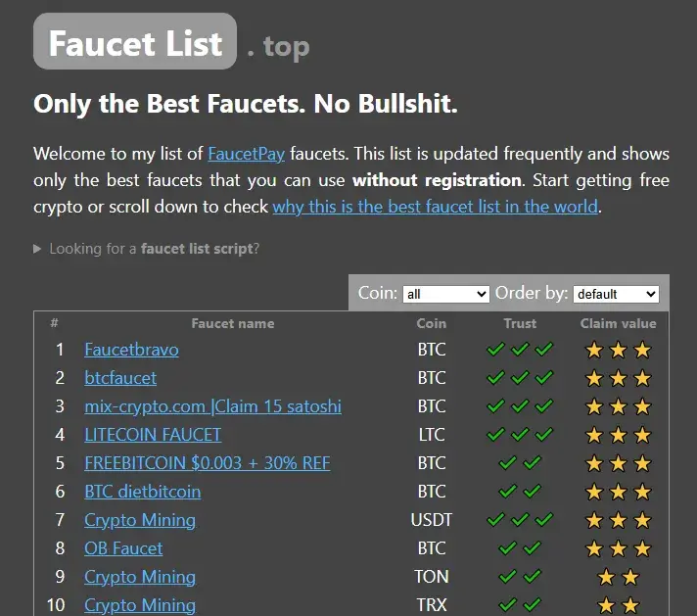Click the 'Faucet name' column header
The width and height of the screenshot is (697, 616).
[x=233, y=323]
